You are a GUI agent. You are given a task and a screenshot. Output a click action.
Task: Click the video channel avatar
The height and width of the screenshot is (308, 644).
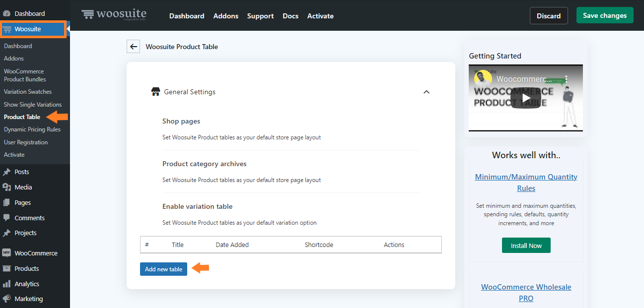(x=483, y=79)
